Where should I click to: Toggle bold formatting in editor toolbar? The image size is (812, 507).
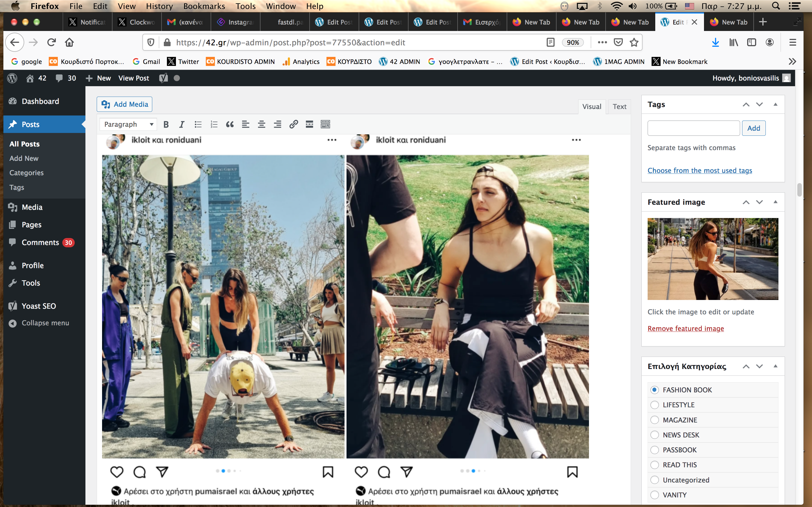tap(166, 124)
